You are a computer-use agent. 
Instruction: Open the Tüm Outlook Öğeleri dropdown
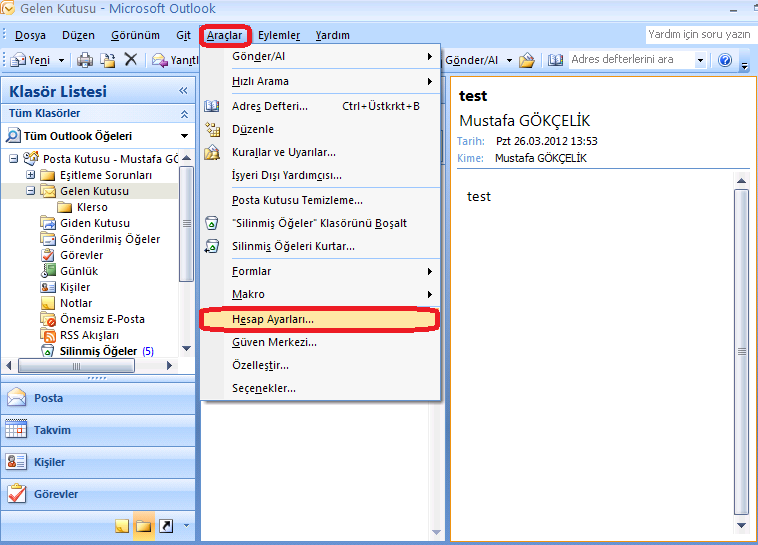click(x=184, y=136)
